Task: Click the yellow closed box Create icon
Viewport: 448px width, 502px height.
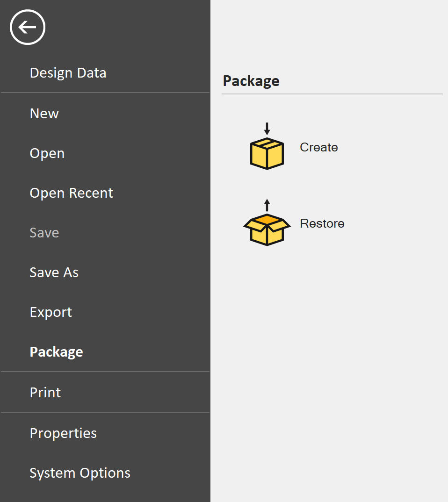Action: [267, 153]
